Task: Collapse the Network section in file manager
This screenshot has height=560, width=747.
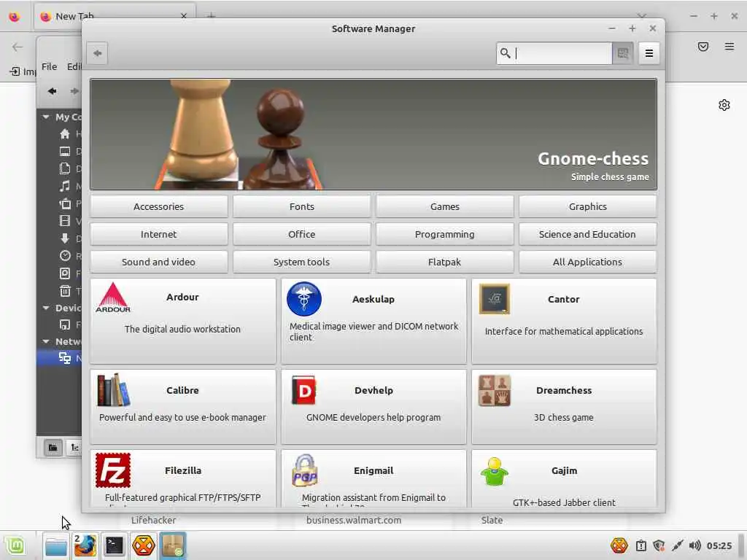Action: [x=46, y=341]
